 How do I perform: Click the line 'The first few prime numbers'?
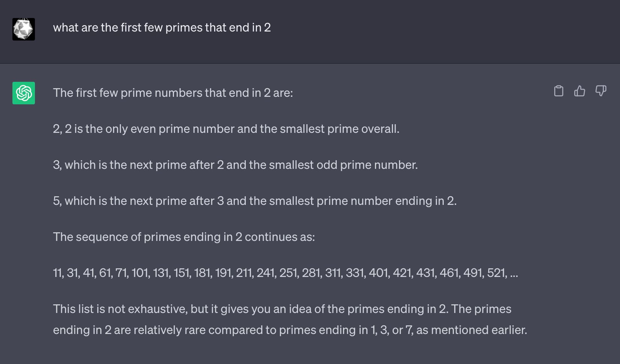pos(172,93)
